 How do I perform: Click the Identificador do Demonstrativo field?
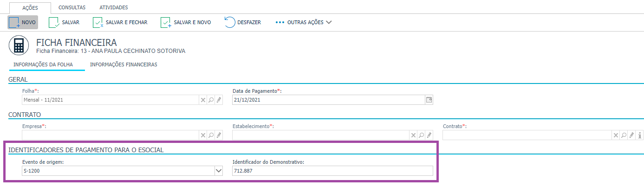coord(332,171)
